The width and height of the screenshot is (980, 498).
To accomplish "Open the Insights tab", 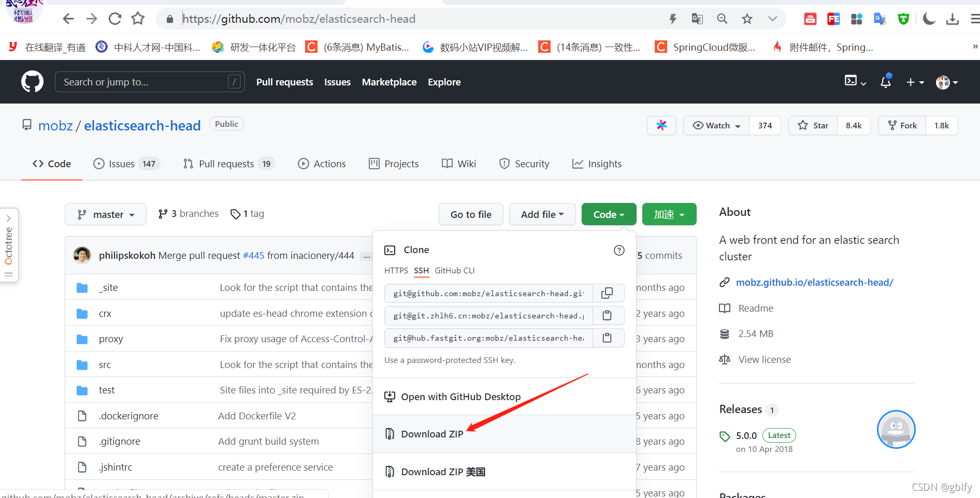I will point(597,164).
